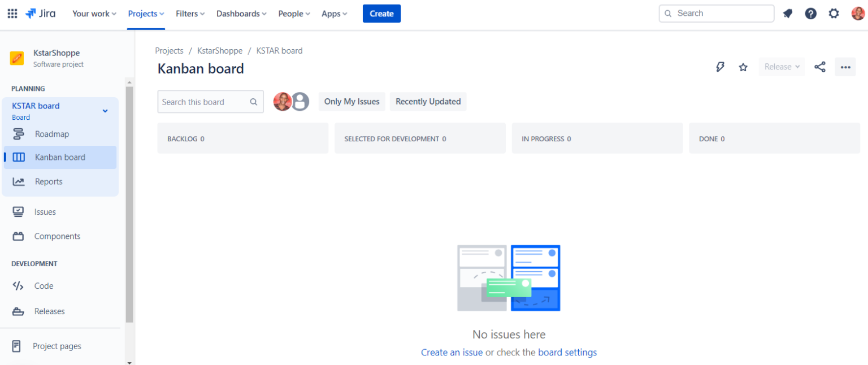Enable the Recently Updated filter

(x=428, y=101)
